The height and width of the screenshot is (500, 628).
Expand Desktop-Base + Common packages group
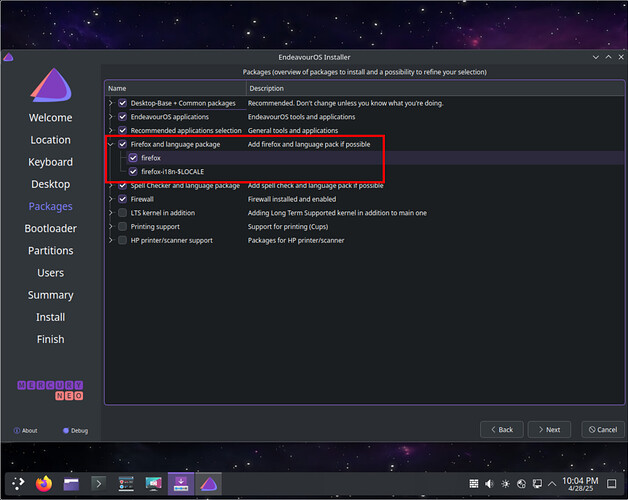click(x=111, y=103)
